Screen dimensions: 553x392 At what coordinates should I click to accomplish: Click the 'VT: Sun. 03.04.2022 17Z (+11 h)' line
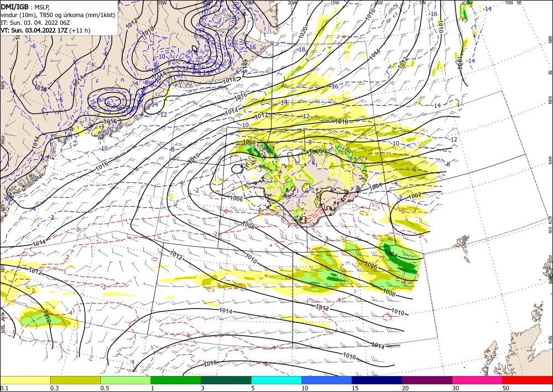45,30
